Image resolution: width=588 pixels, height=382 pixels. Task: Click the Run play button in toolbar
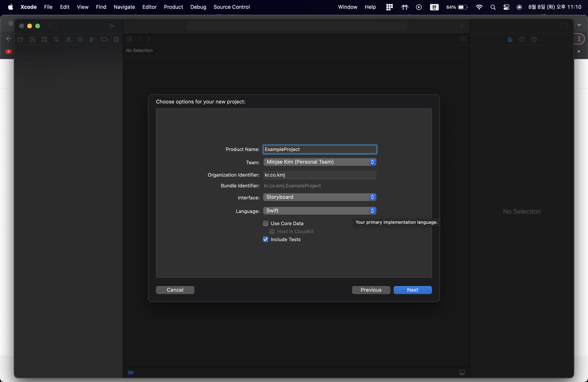click(112, 26)
